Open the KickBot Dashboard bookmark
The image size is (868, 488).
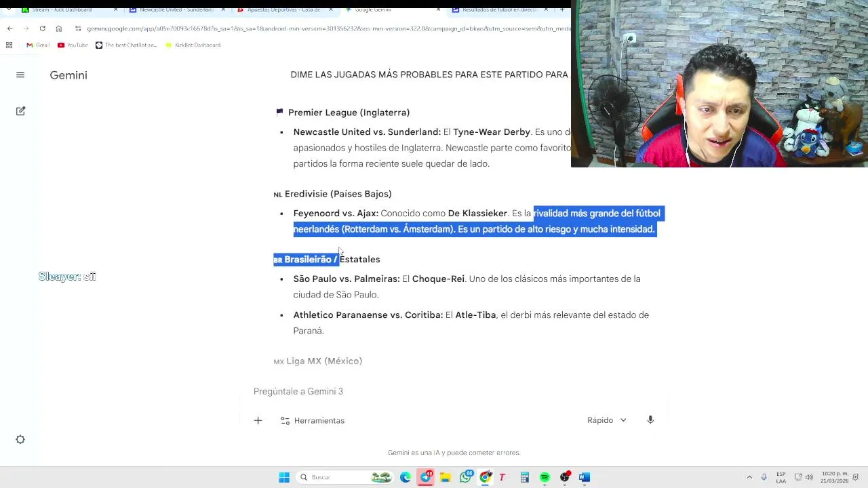(193, 45)
